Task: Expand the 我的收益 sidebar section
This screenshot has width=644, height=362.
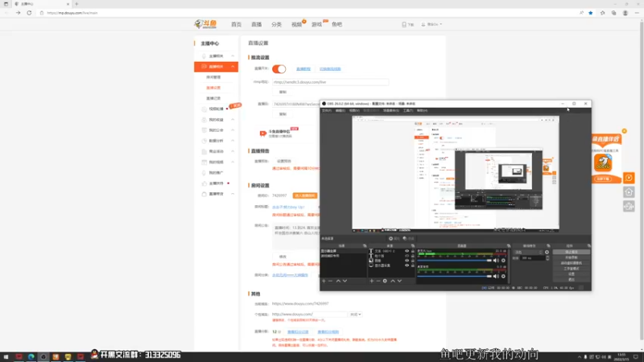Action: click(x=233, y=119)
